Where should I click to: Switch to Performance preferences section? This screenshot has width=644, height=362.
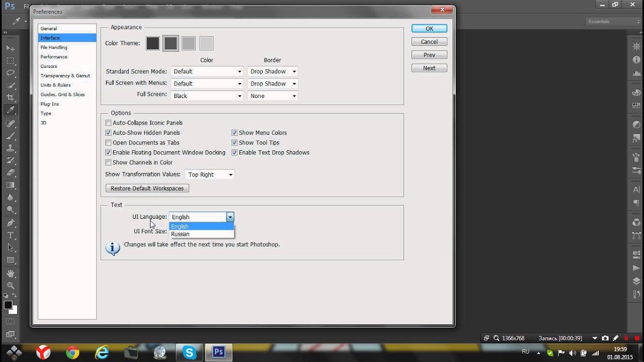click(x=67, y=57)
